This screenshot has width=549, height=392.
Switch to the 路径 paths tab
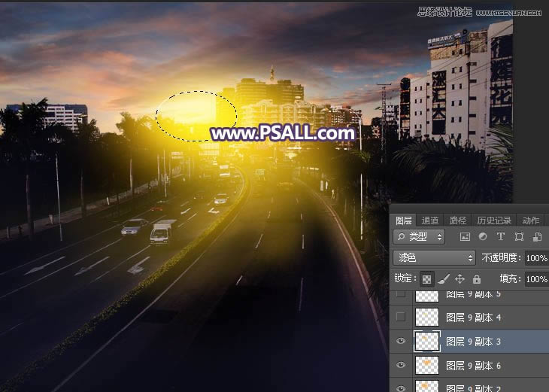(x=457, y=220)
